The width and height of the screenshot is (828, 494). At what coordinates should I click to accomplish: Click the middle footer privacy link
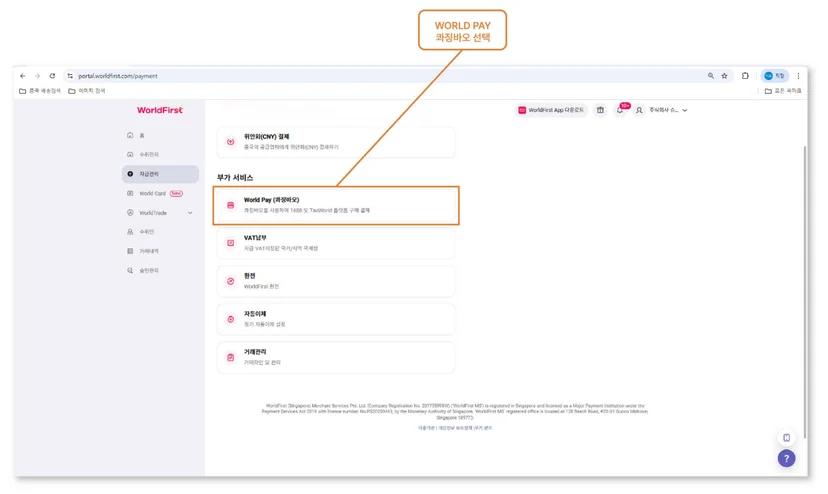pos(455,428)
